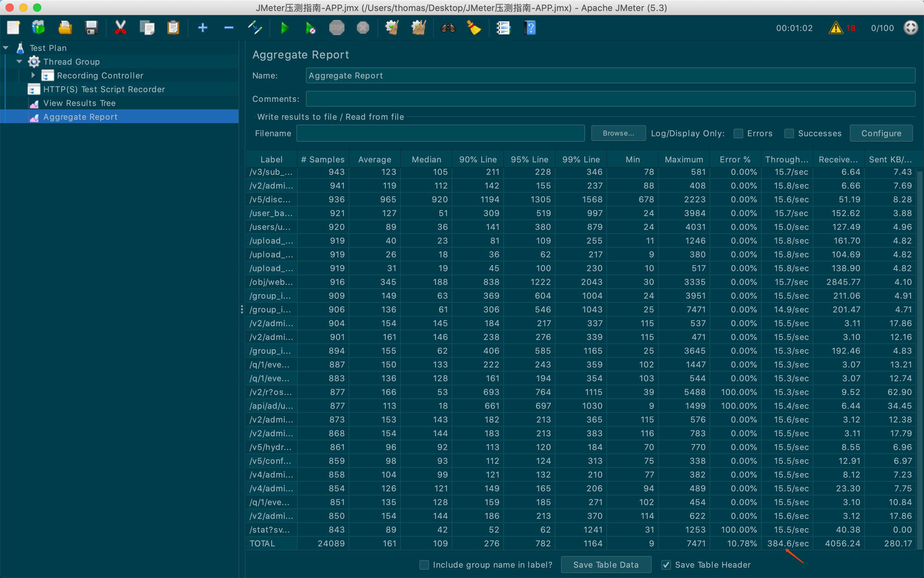
Task: Click the Name input field
Action: (x=610, y=75)
